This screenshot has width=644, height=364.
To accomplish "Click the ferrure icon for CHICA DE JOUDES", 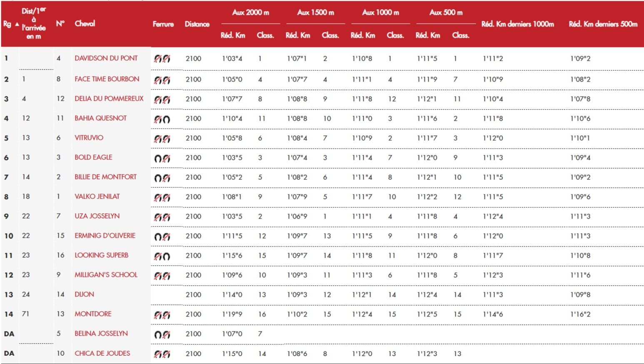I will [162, 354].
